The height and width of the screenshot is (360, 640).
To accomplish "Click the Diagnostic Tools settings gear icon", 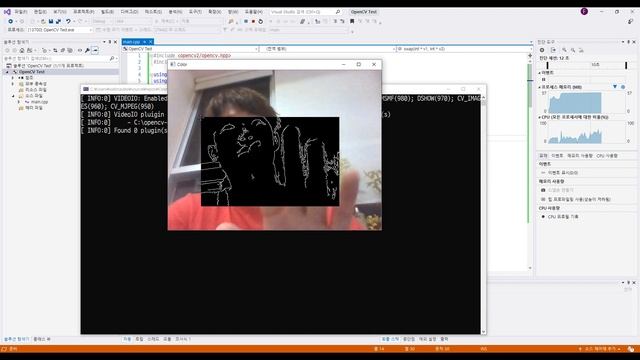I will pos(542,50).
